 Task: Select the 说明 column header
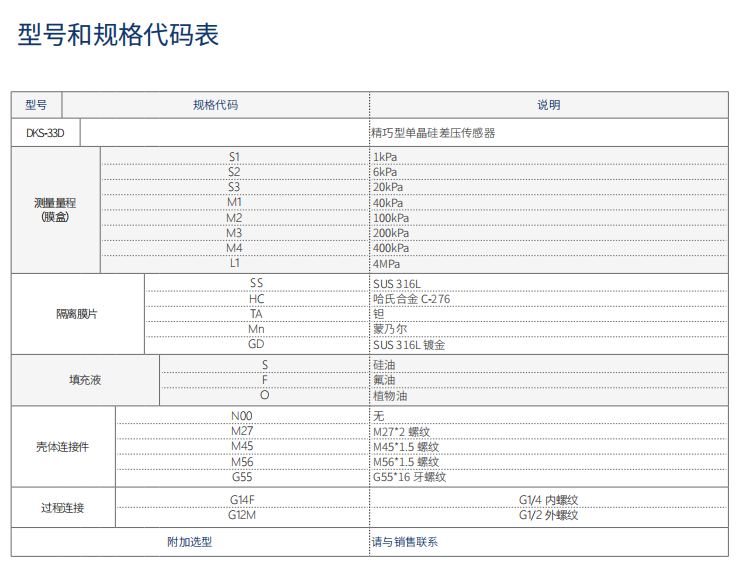tap(548, 105)
